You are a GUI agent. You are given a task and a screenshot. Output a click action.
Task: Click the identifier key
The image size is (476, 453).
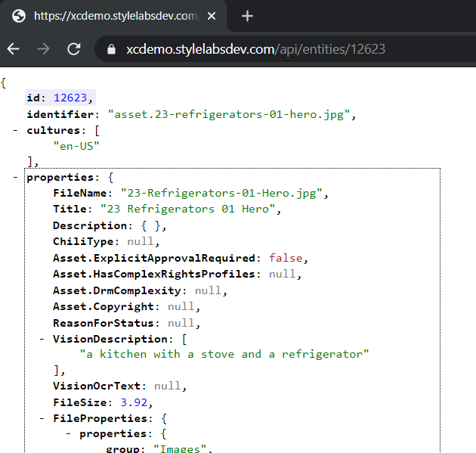click(60, 114)
